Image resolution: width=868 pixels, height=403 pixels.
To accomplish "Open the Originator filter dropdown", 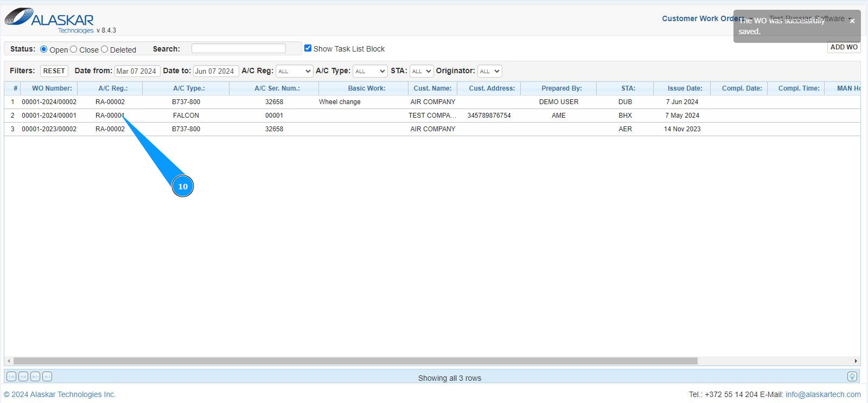I will pyautogui.click(x=489, y=71).
